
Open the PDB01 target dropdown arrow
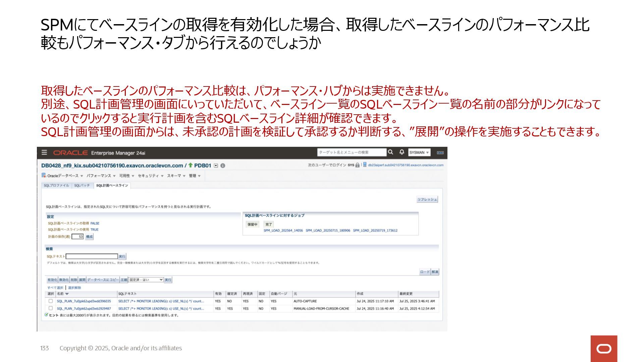[216, 166]
